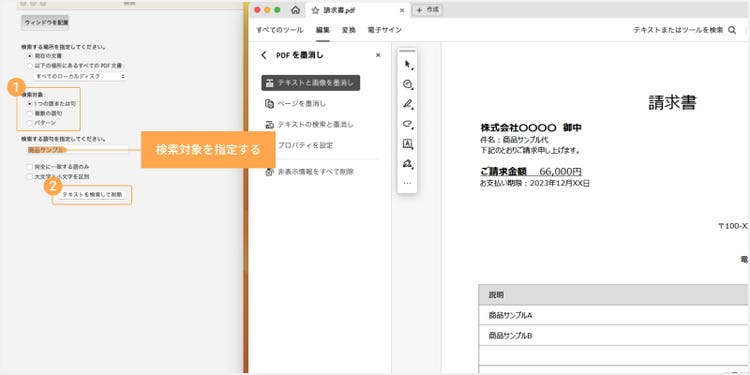Open プロパティを設定 option

click(x=305, y=145)
